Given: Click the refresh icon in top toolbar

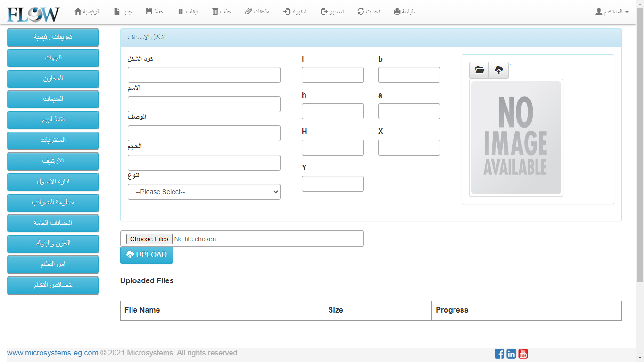Looking at the screenshot, I should [x=361, y=11].
